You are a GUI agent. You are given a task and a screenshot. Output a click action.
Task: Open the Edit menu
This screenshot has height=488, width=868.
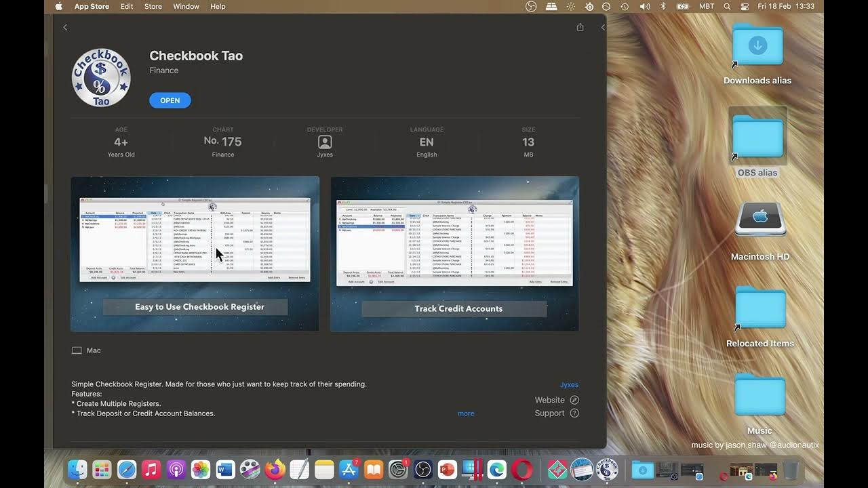pyautogui.click(x=127, y=6)
